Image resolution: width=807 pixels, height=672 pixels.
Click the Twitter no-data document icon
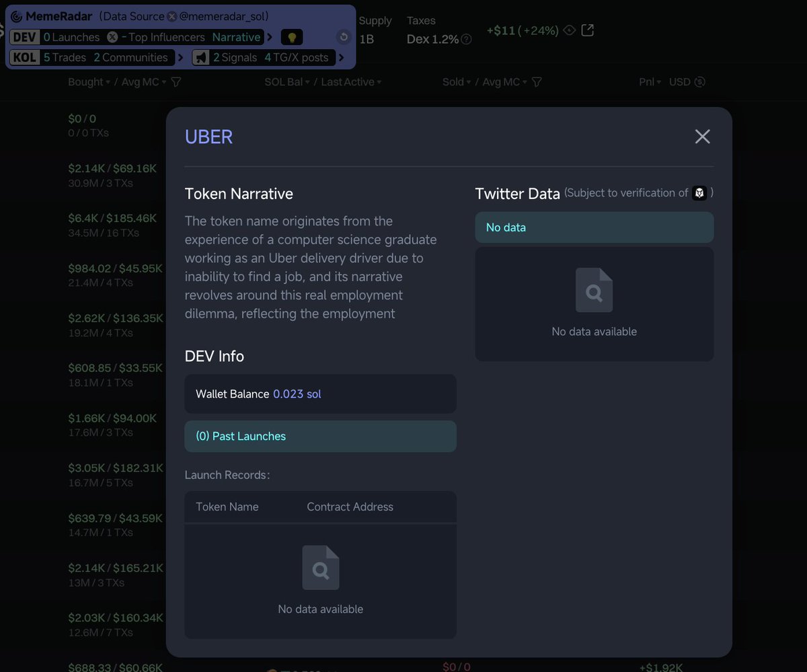[594, 290]
